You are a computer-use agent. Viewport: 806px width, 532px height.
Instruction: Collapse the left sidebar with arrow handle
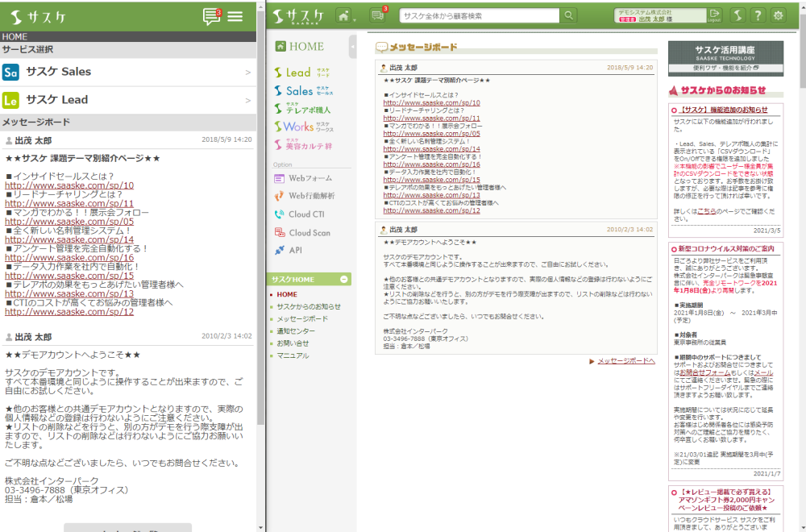pos(352,47)
